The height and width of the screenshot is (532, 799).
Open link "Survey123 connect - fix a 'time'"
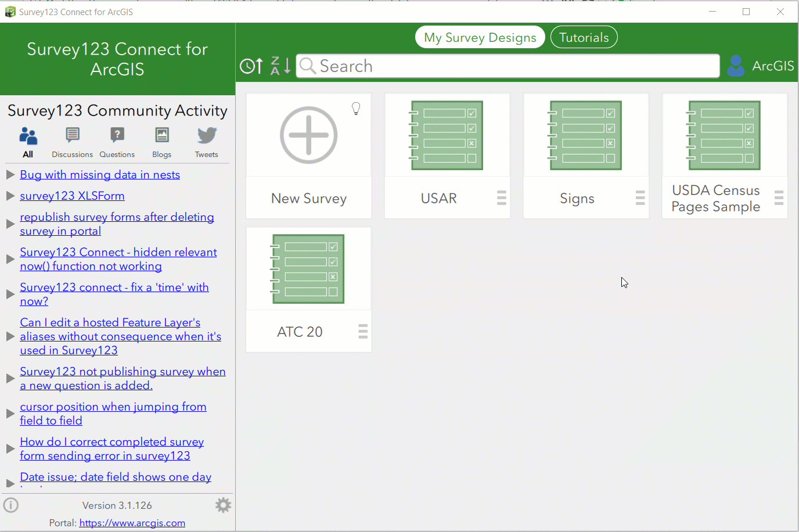pos(114,294)
